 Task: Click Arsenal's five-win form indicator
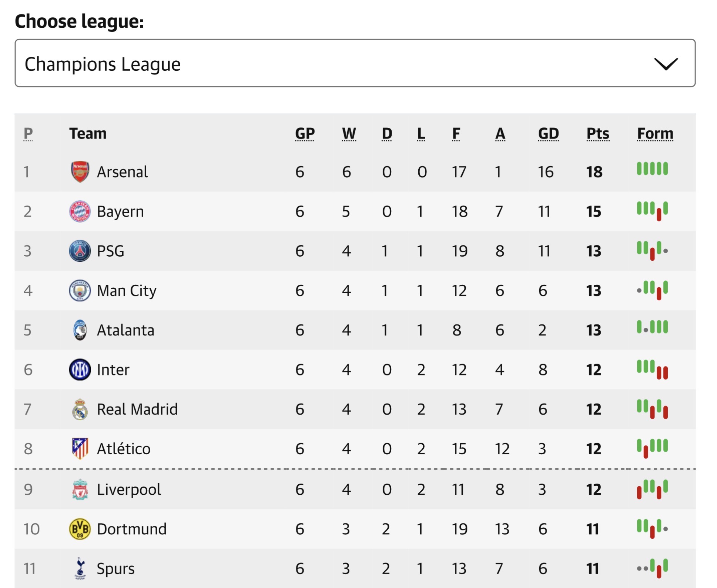coord(652,169)
